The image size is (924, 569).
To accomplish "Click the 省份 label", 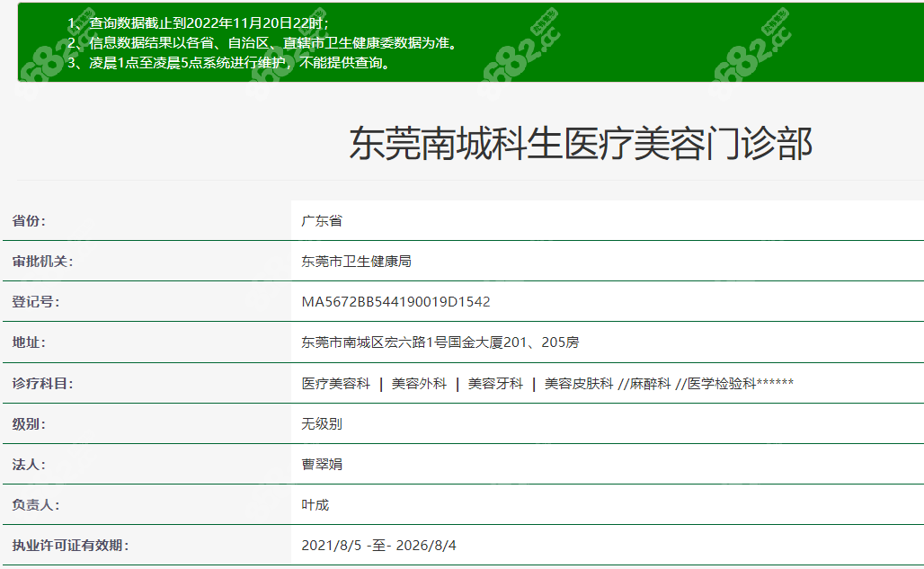I will [29, 221].
